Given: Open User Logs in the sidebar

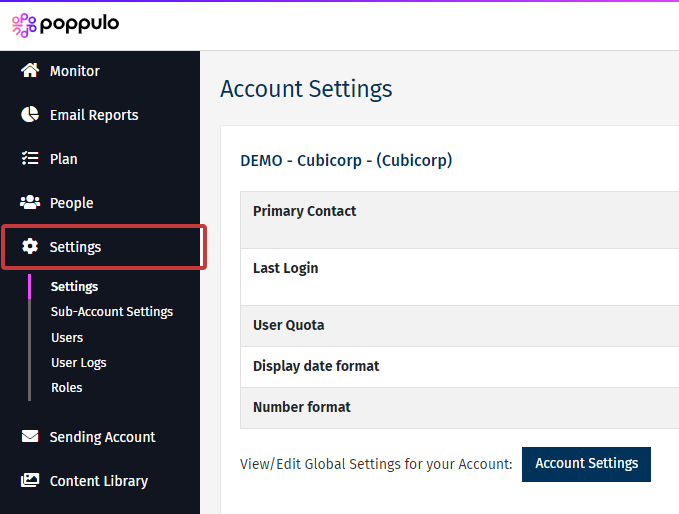Looking at the screenshot, I should click(79, 363).
